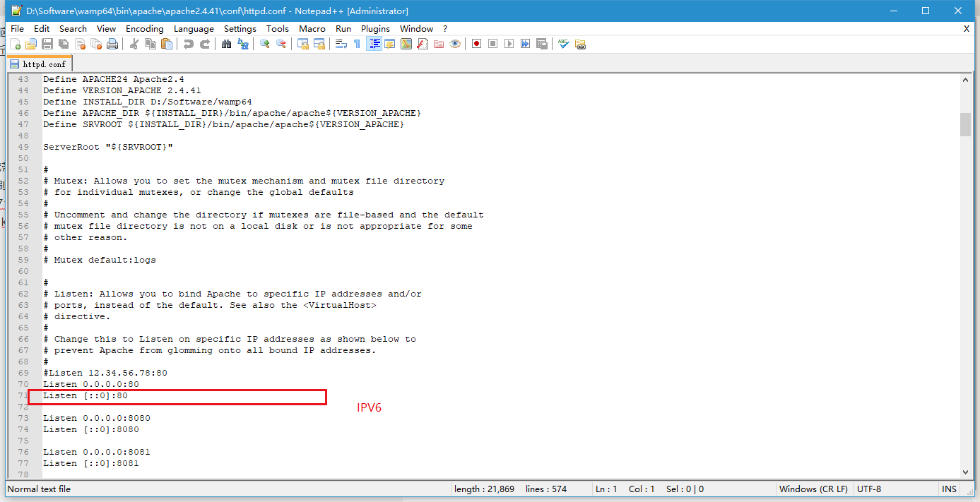Toggle the Show All Characters pilcrow icon
Viewport: 980px width, 502px height.
(x=357, y=44)
